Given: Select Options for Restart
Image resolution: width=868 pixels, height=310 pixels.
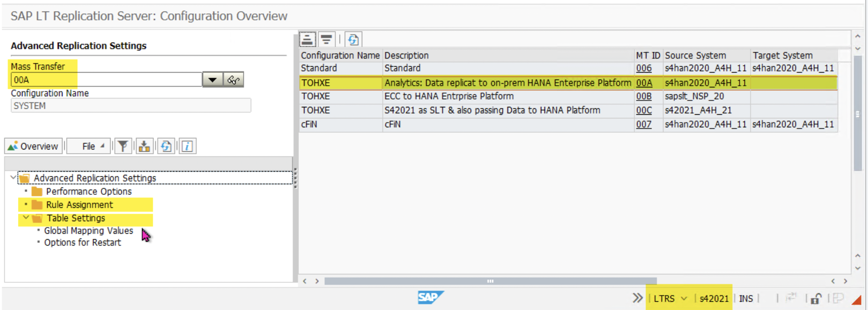Looking at the screenshot, I should [82, 242].
